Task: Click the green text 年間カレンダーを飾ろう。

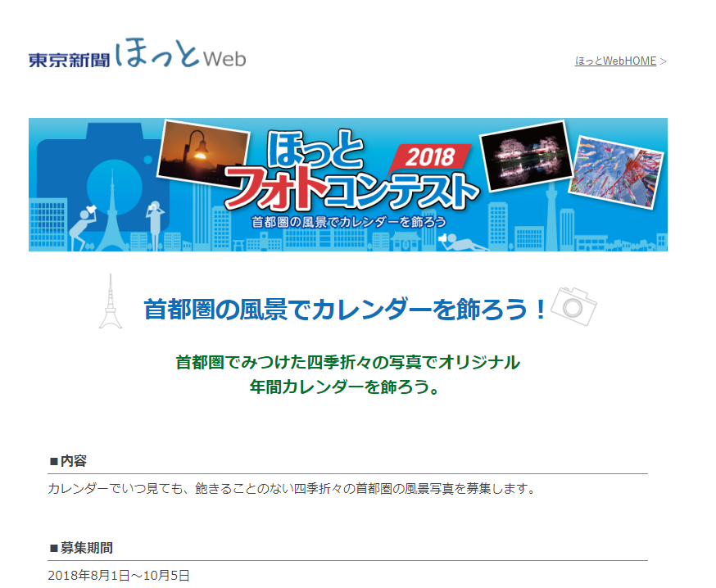Action: click(344, 387)
